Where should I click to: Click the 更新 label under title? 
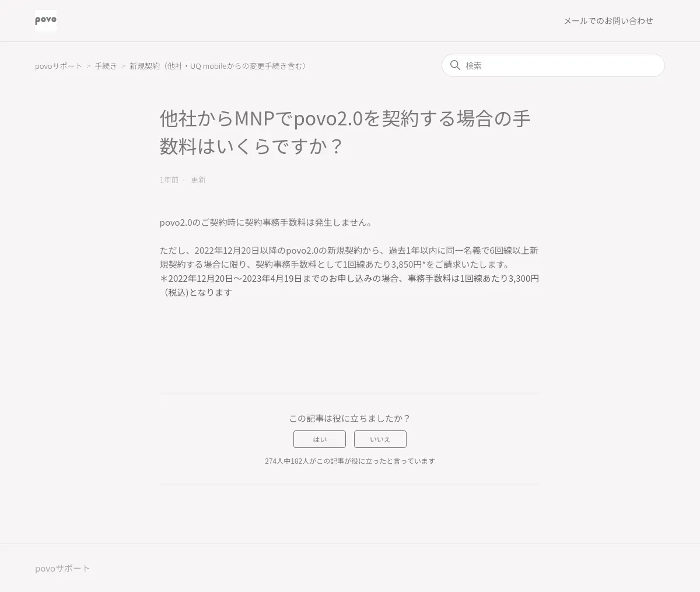pyautogui.click(x=198, y=180)
